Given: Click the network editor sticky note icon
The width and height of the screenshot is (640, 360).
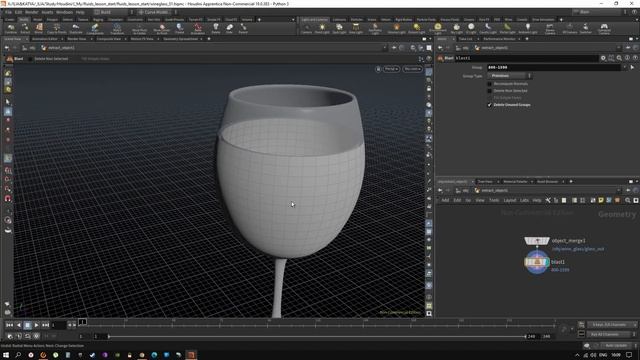Looking at the screenshot, I should tap(601, 200).
